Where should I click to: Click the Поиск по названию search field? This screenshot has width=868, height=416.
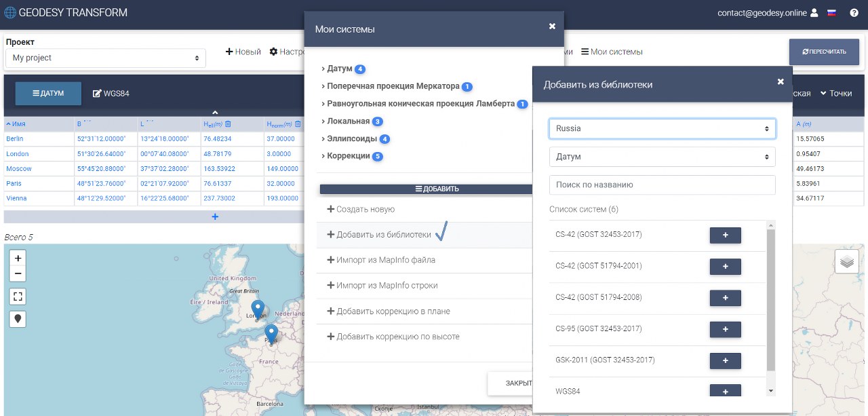tap(662, 185)
